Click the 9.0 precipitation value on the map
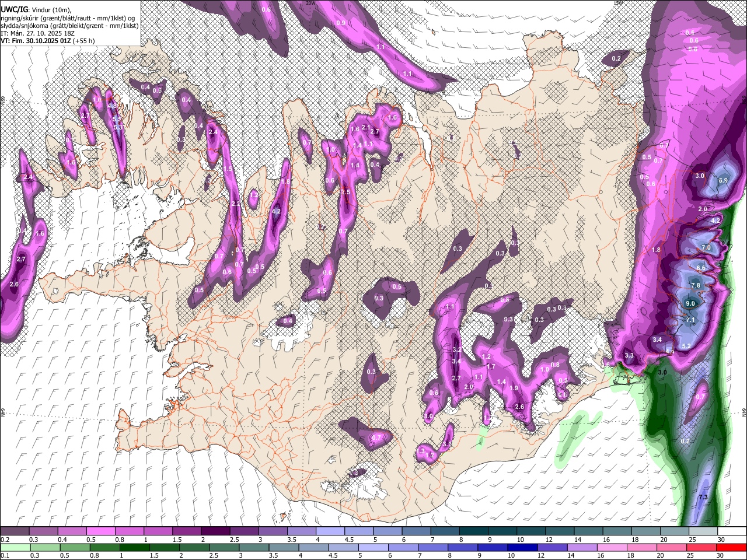 click(690, 303)
